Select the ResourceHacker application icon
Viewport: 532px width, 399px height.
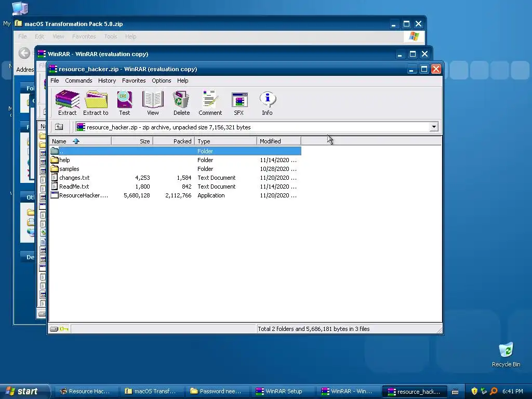pos(54,195)
